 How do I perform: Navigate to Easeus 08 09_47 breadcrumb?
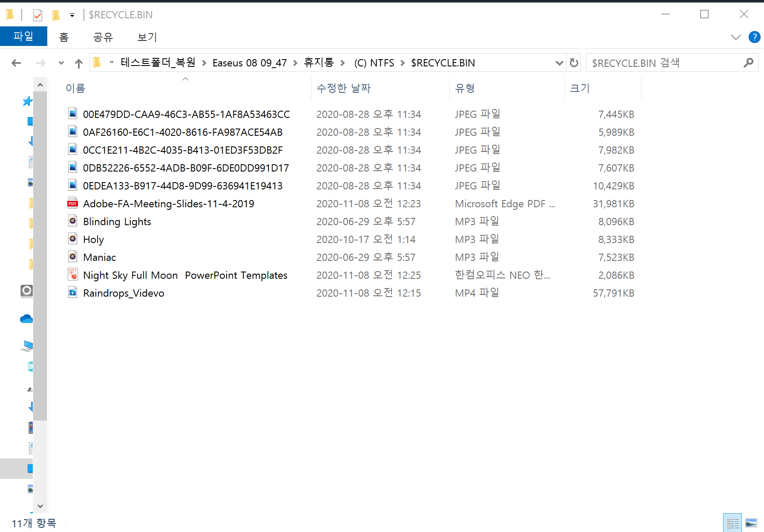click(x=250, y=63)
